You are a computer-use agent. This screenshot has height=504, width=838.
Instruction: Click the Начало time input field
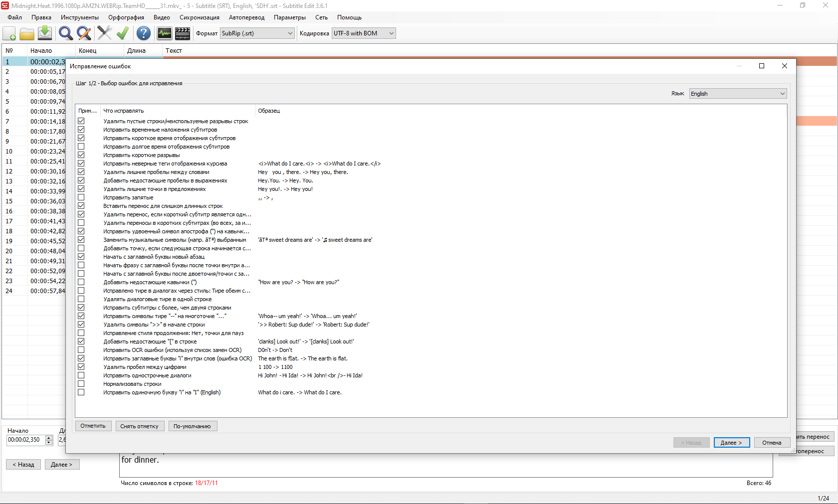pos(25,440)
